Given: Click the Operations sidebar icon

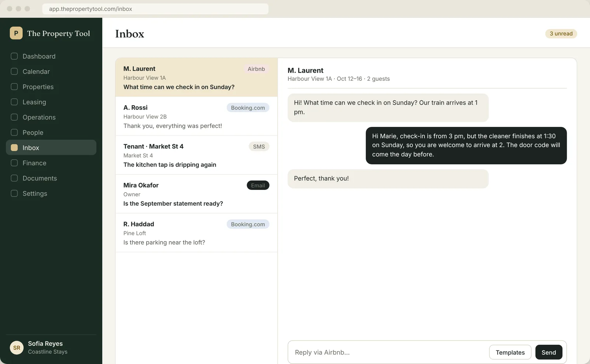Looking at the screenshot, I should pos(14,117).
